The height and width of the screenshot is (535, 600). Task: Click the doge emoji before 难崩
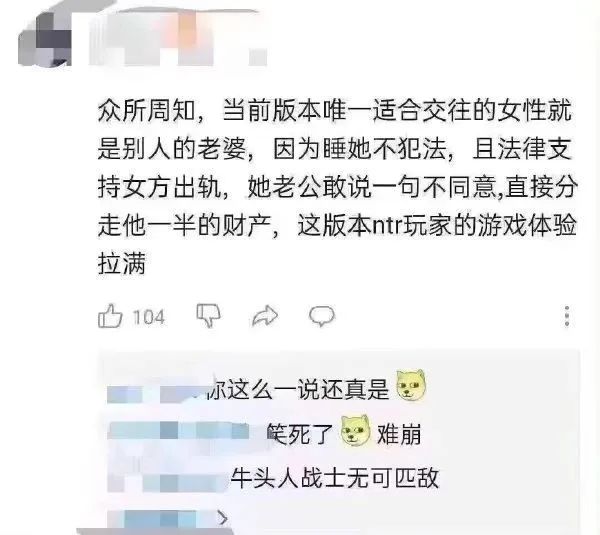pyautogui.click(x=355, y=431)
